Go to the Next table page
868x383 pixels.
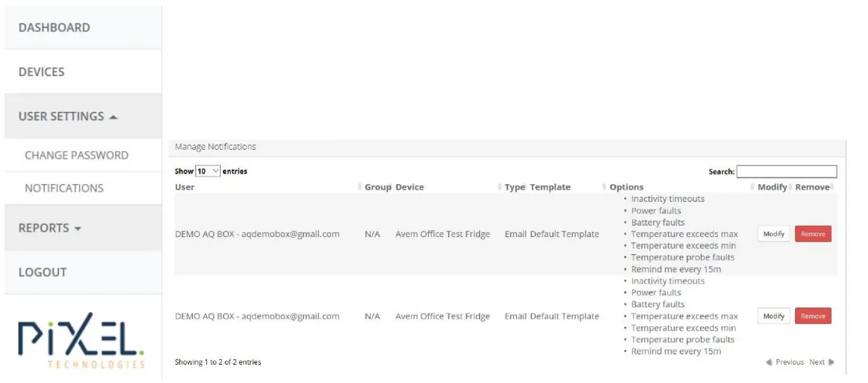[x=821, y=362]
